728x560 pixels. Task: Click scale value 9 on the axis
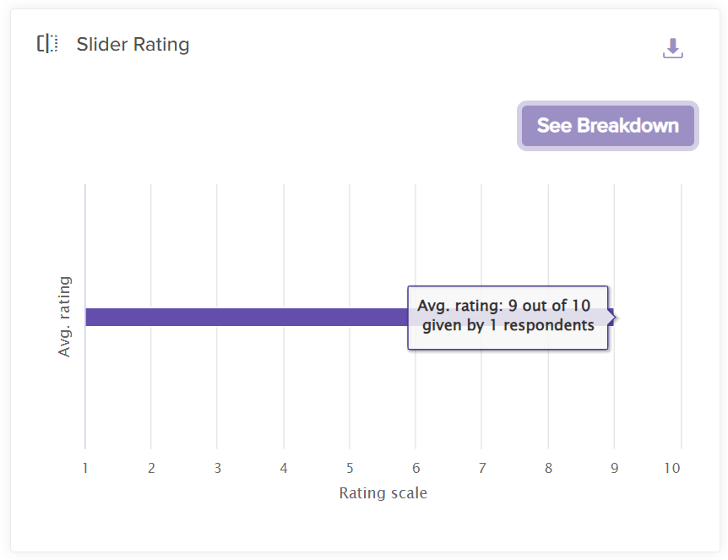(x=614, y=468)
